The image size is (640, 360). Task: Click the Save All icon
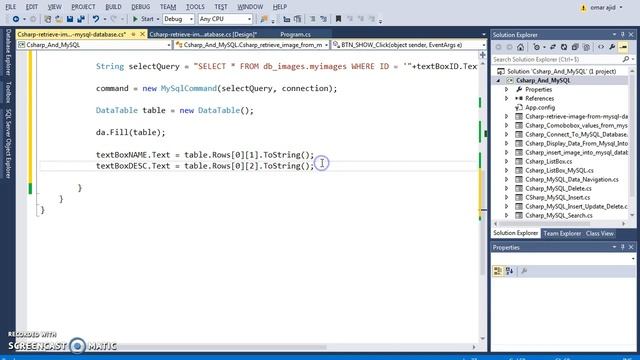(81, 19)
